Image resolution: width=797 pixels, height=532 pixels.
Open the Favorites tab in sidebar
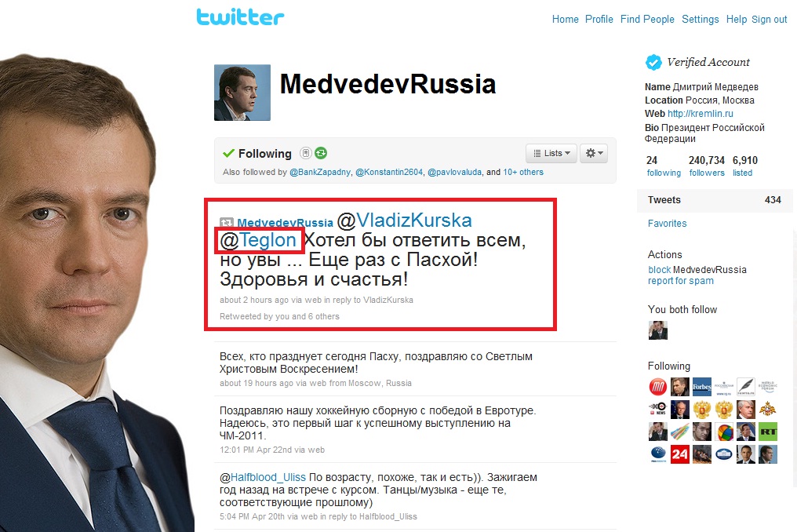point(667,224)
